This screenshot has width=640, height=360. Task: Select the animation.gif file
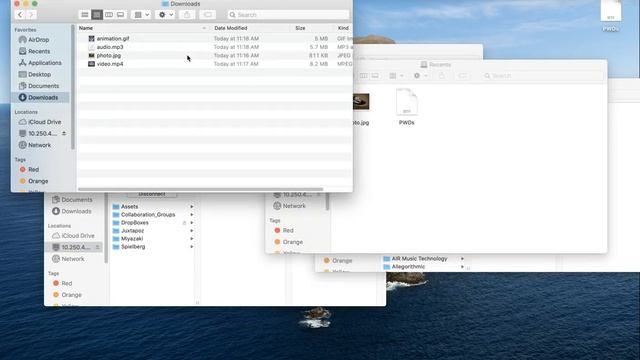click(x=113, y=38)
